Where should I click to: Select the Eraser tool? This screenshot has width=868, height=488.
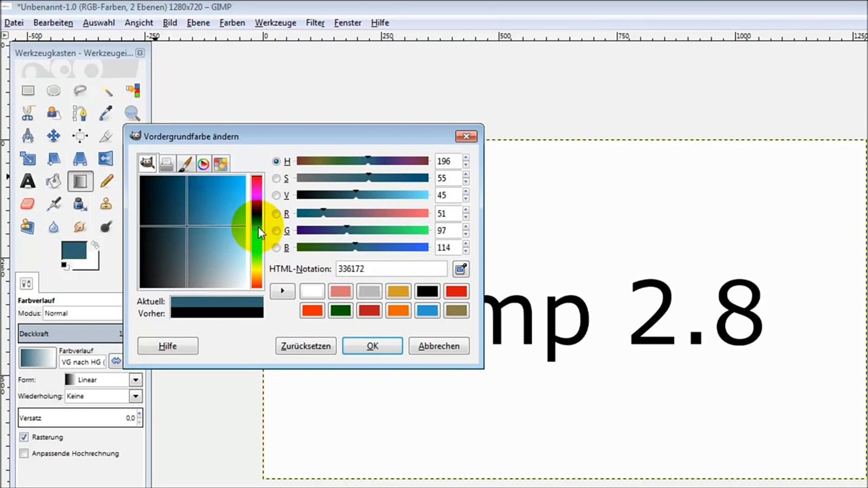click(x=28, y=204)
